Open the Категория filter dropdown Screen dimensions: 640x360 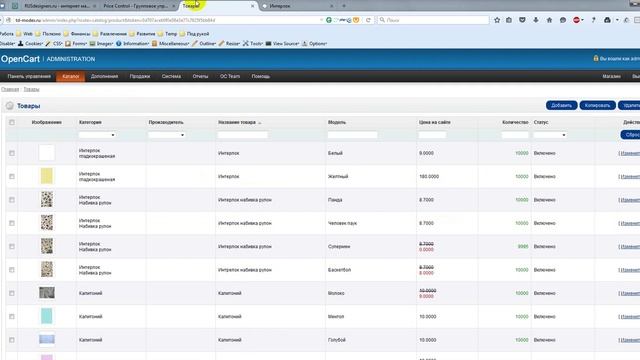[97, 135]
